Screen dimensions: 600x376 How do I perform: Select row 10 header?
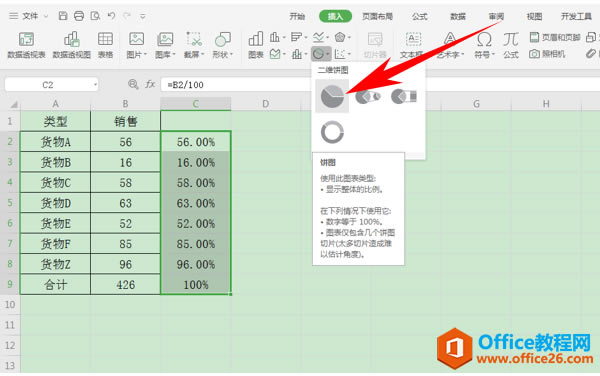10,304
